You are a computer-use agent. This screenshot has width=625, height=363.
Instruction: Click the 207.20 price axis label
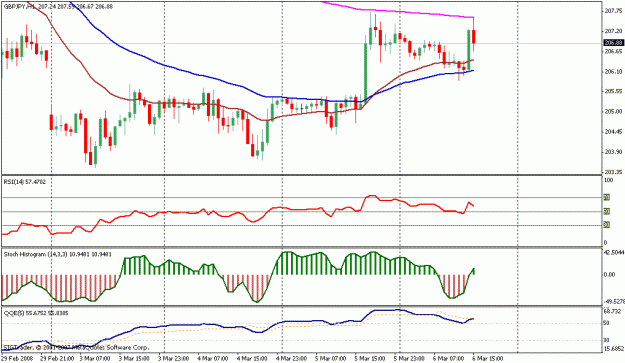click(613, 31)
